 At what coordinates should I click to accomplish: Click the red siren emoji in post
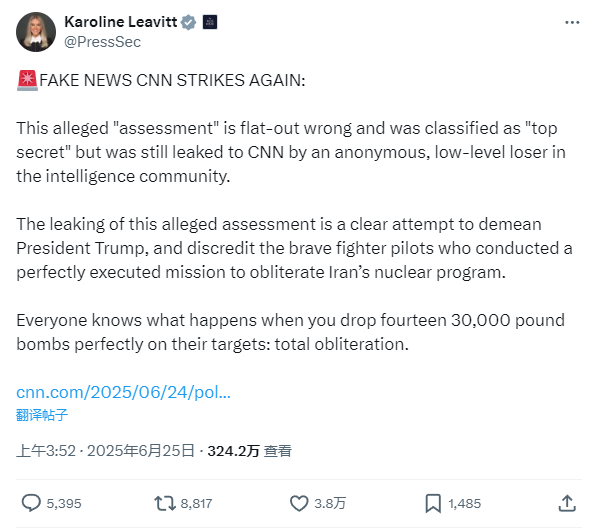pyautogui.click(x=27, y=80)
